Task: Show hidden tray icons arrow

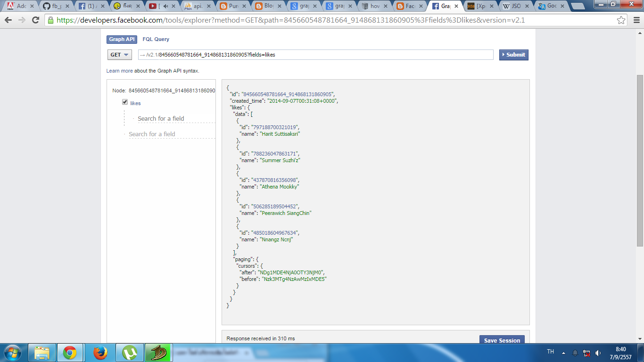Action: point(563,353)
